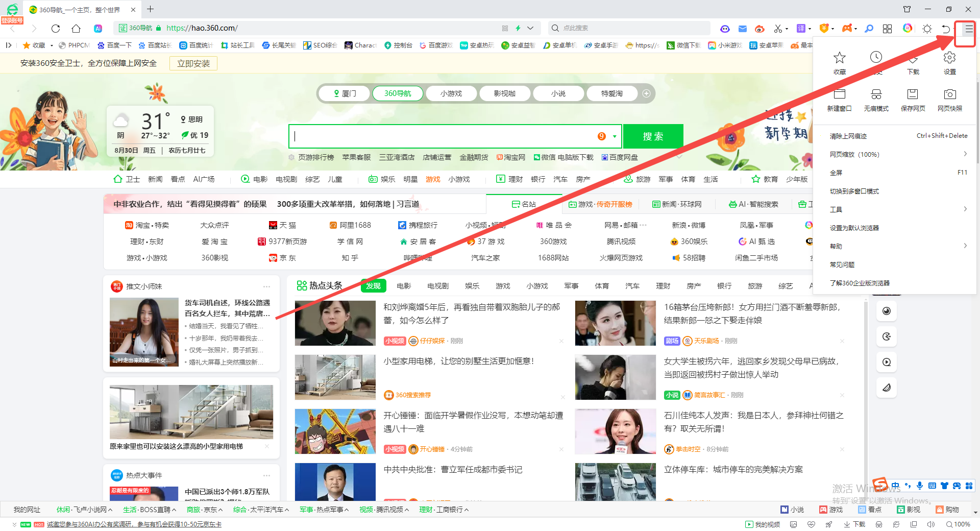Switch browser core with status bar IE icon

pos(896,524)
